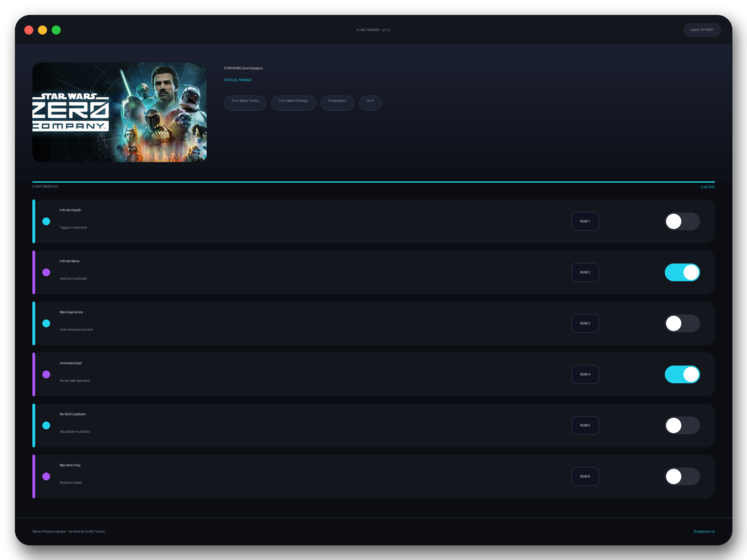This screenshot has width=747, height=560.
Task: Turn off the Unlimited Gold switch
Action: click(x=682, y=374)
